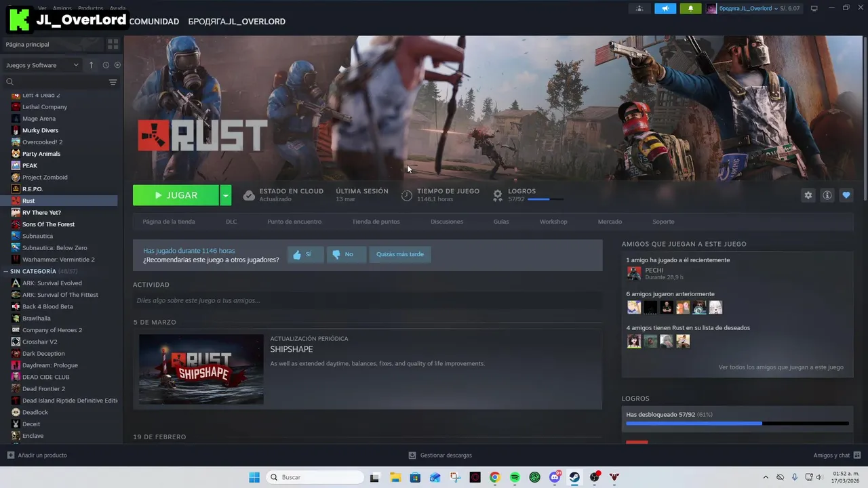Expand Juegos y Software filter dropdown
The width and height of the screenshot is (868, 488).
pos(42,65)
